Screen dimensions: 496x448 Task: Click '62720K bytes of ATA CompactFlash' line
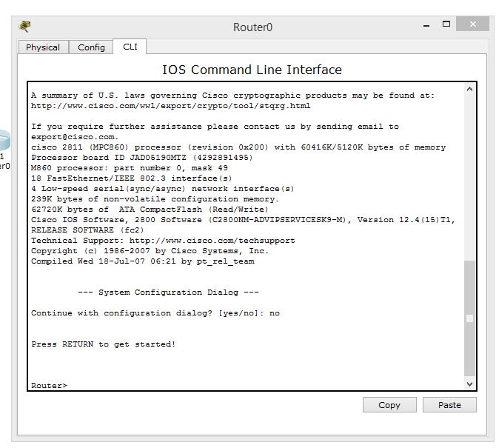[150, 210]
